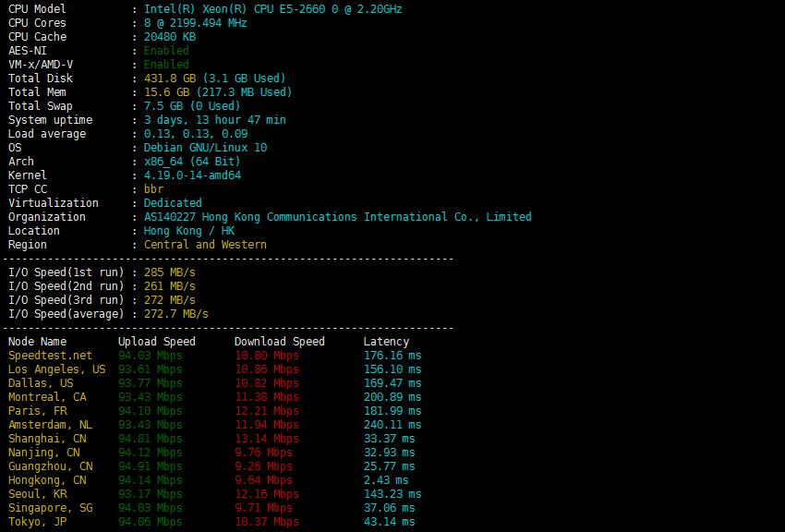This screenshot has width=785, height=532.
Task: Click the Shanghai upload speed 94.81 Mbps
Action: (151, 439)
